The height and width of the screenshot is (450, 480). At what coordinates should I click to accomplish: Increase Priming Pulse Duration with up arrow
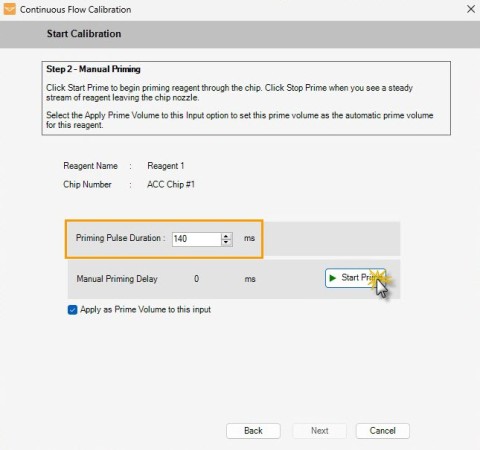click(x=226, y=236)
